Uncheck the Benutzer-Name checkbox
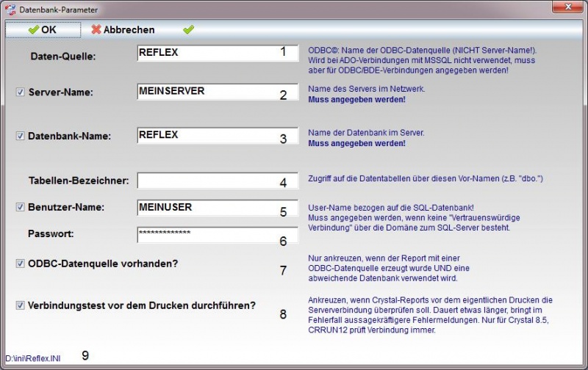Image resolution: width=588 pixels, height=370 pixels. pos(21,207)
